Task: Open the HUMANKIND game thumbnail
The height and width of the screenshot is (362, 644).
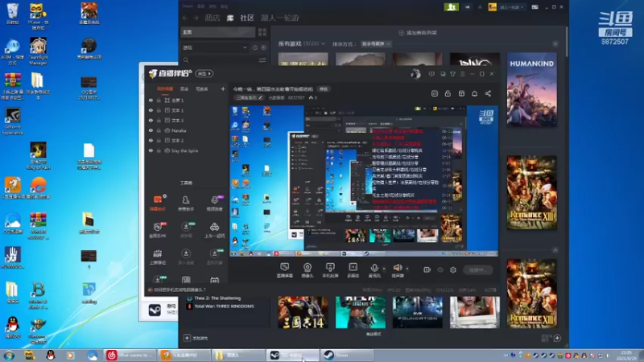Action: (532, 89)
